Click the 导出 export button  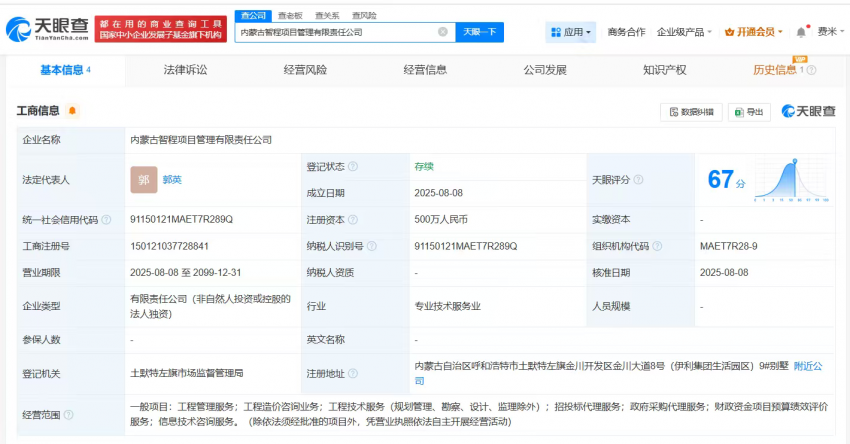coord(749,112)
